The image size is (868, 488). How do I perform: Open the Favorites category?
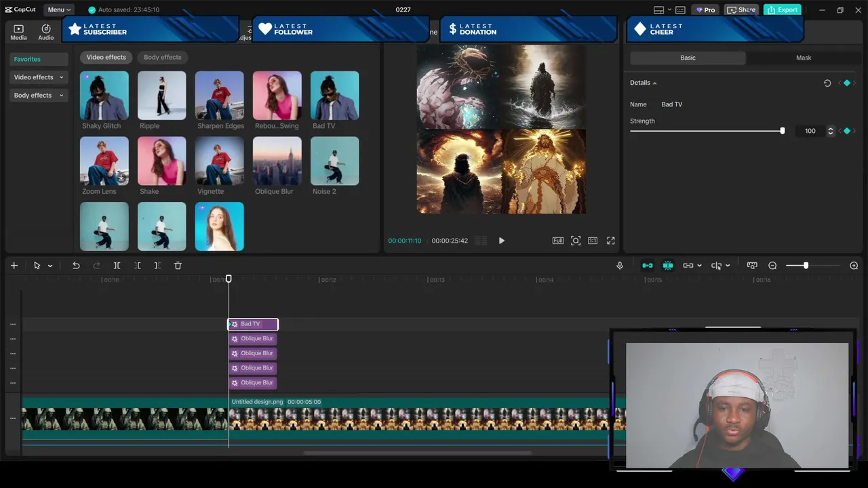point(39,59)
